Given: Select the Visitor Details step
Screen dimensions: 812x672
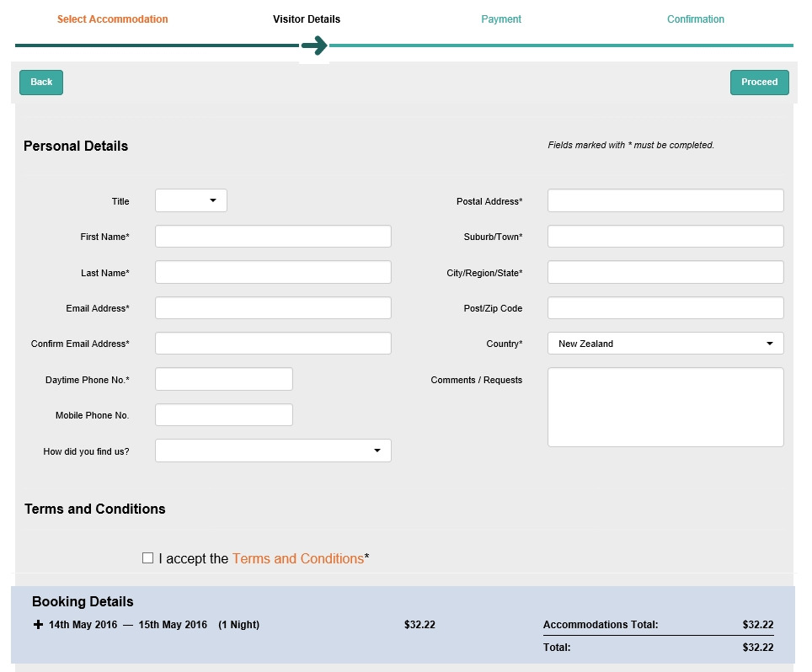Looking at the screenshot, I should (x=307, y=19).
